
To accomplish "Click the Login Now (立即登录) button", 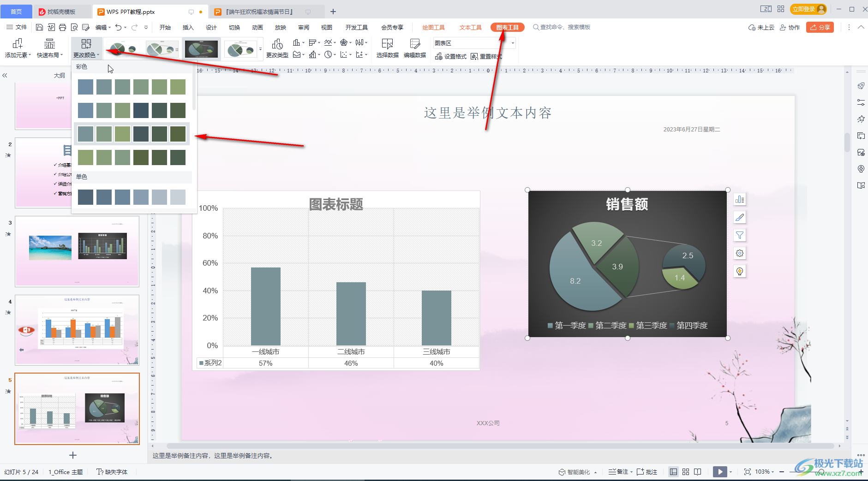I will point(809,9).
